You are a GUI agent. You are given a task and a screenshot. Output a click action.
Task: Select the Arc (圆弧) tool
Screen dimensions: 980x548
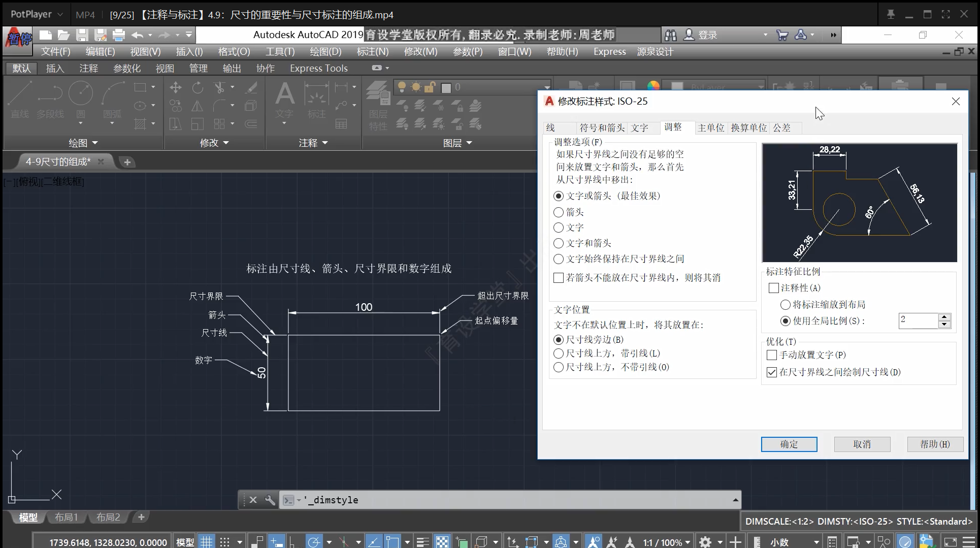click(112, 100)
